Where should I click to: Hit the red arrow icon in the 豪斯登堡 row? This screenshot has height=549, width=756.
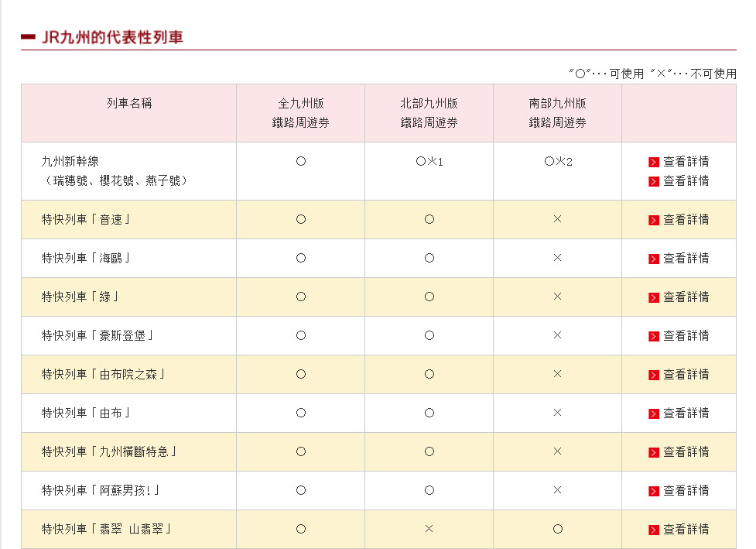pos(654,336)
